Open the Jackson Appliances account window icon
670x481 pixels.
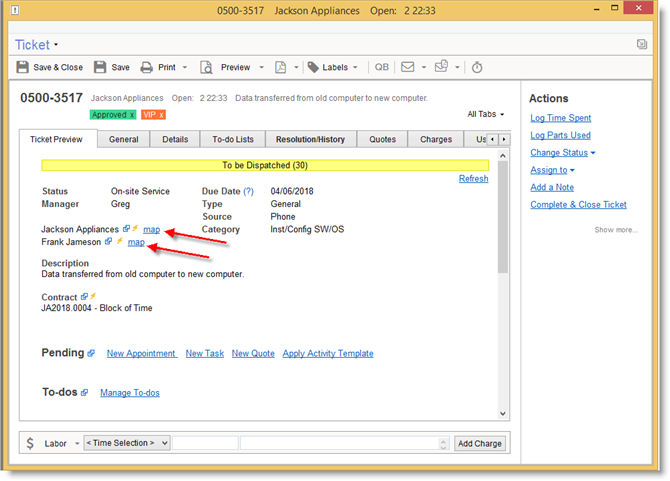coord(126,229)
